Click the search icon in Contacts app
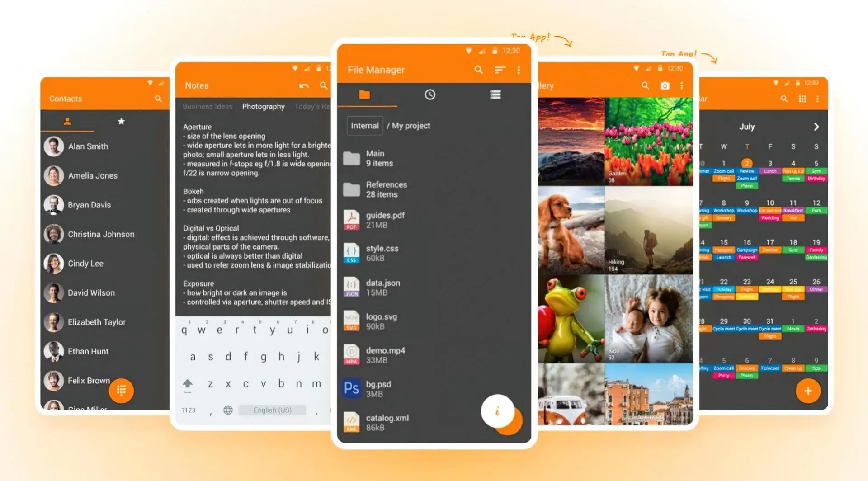This screenshot has height=481, width=868. pos(158,99)
